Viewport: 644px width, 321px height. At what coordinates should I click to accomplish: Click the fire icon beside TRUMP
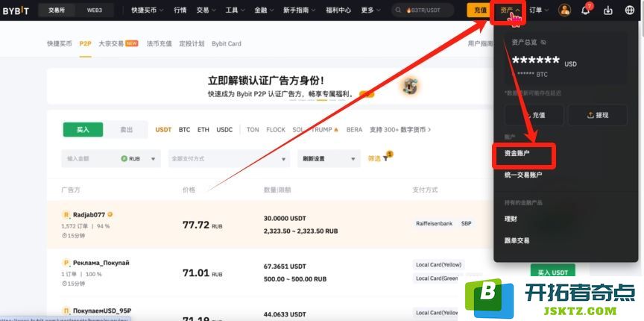(336, 130)
